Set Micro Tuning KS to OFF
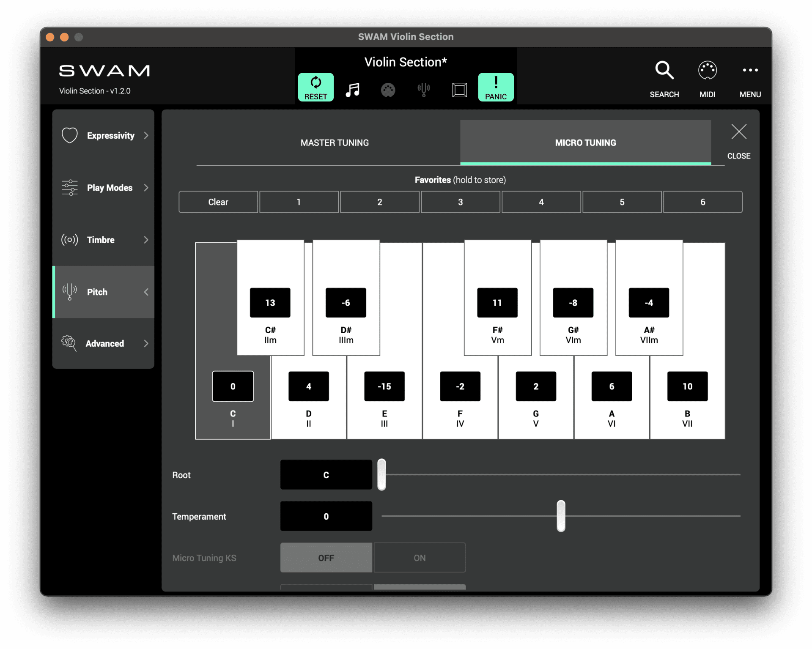 (x=326, y=558)
